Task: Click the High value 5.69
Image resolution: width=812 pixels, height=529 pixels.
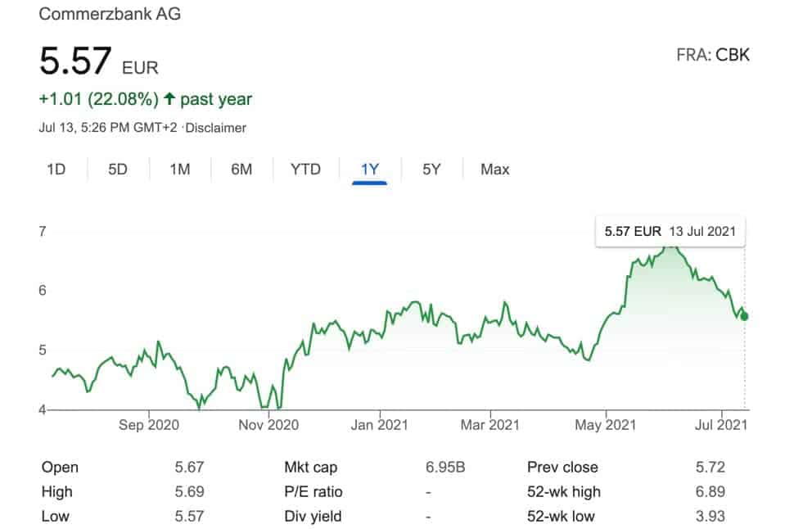Action: coord(189,491)
